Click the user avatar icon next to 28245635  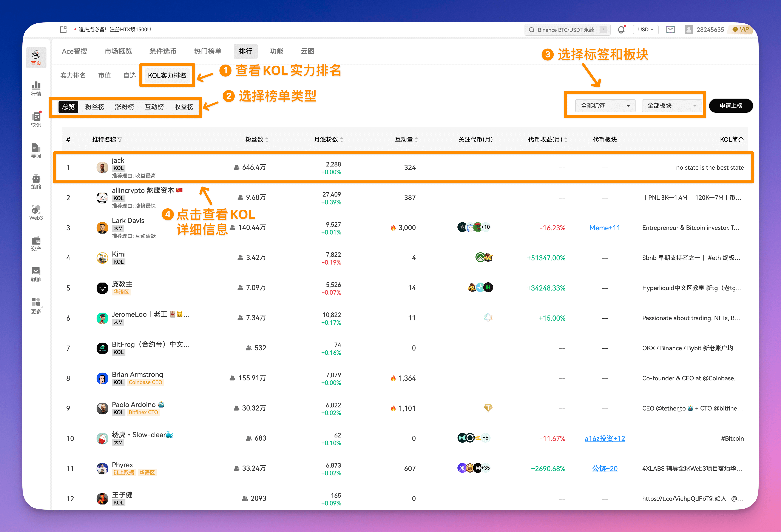coord(688,29)
